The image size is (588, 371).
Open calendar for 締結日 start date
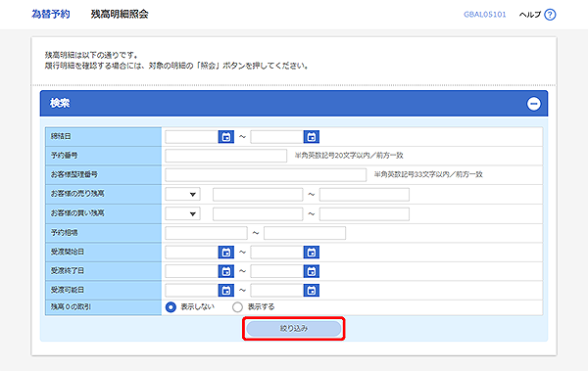coord(225,137)
